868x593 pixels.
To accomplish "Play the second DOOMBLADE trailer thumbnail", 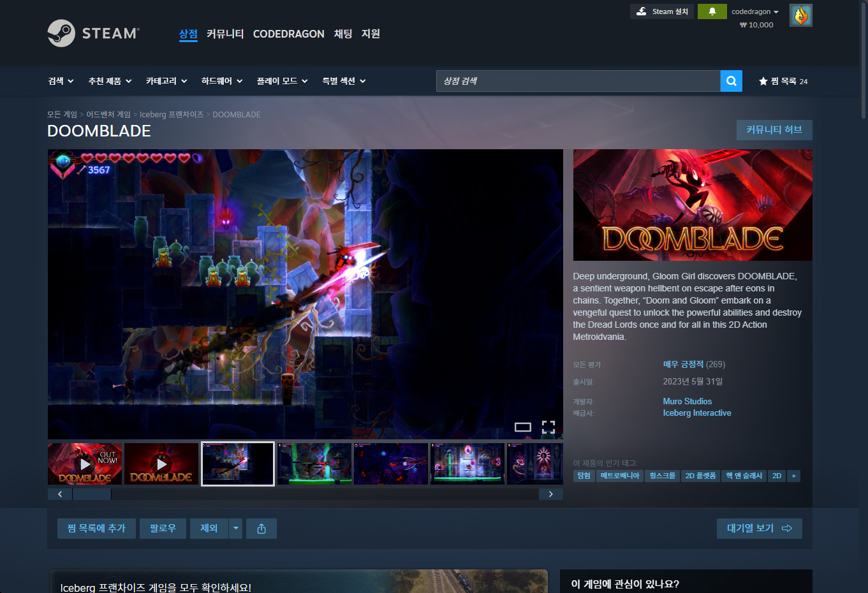I will tap(161, 464).
